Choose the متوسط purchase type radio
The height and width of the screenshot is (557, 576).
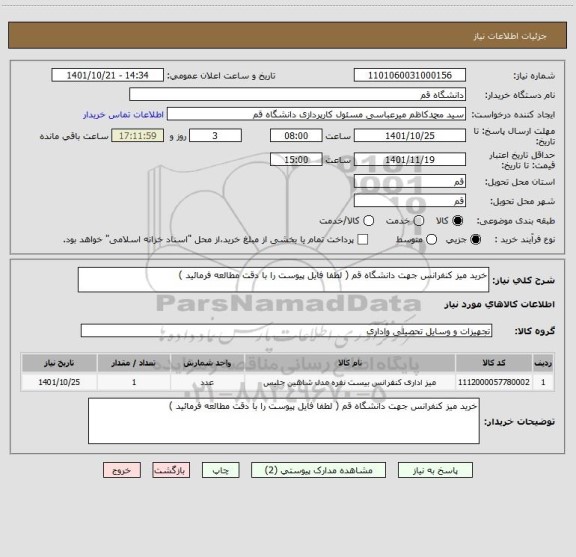point(431,240)
